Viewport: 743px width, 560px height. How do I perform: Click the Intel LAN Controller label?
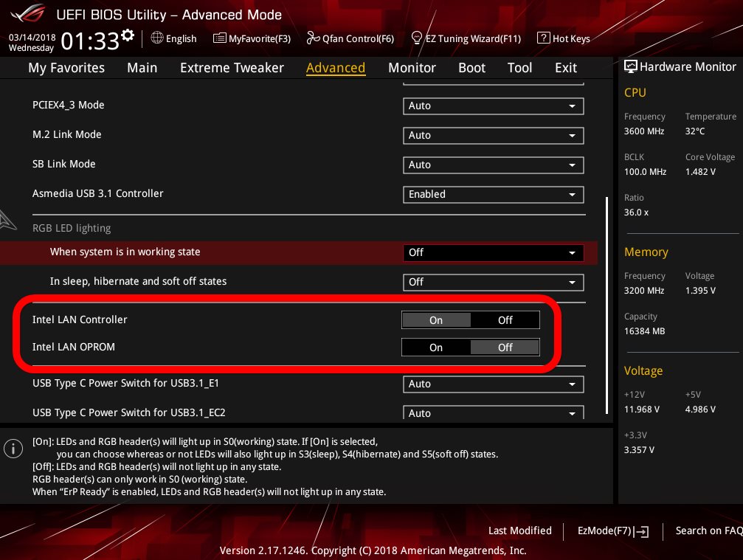coord(80,319)
